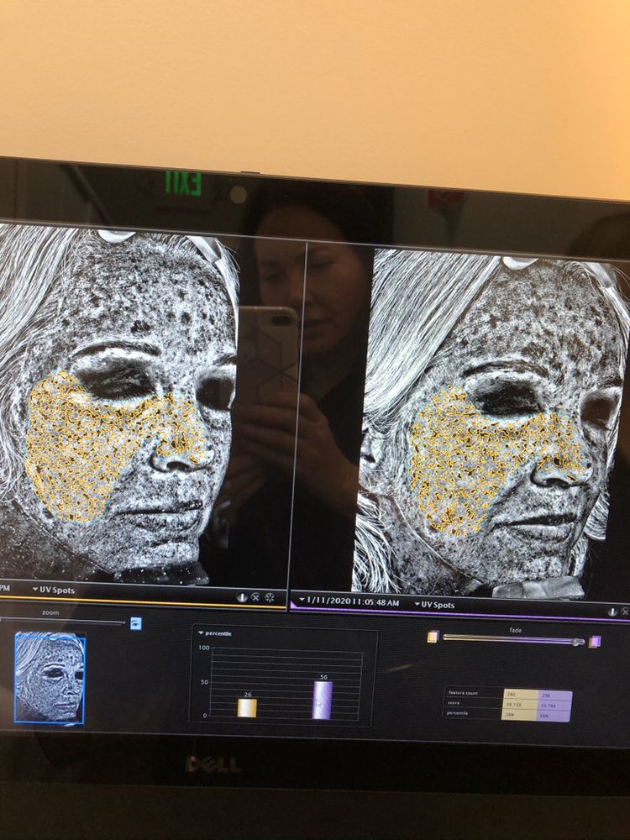Select the face thumbnail in zoom navigator
The image size is (630, 840).
tap(50, 678)
